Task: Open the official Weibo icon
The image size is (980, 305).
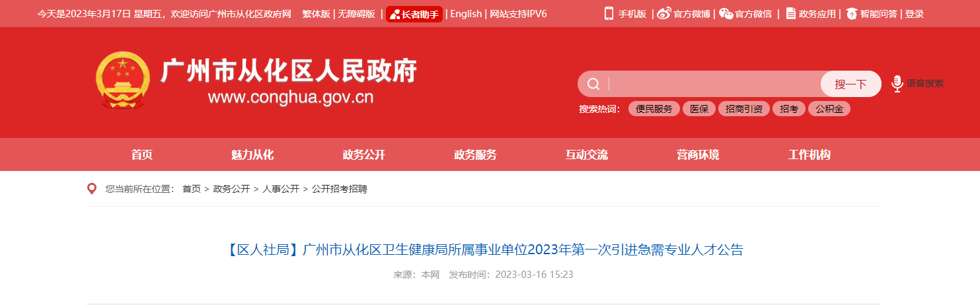Action: (663, 13)
